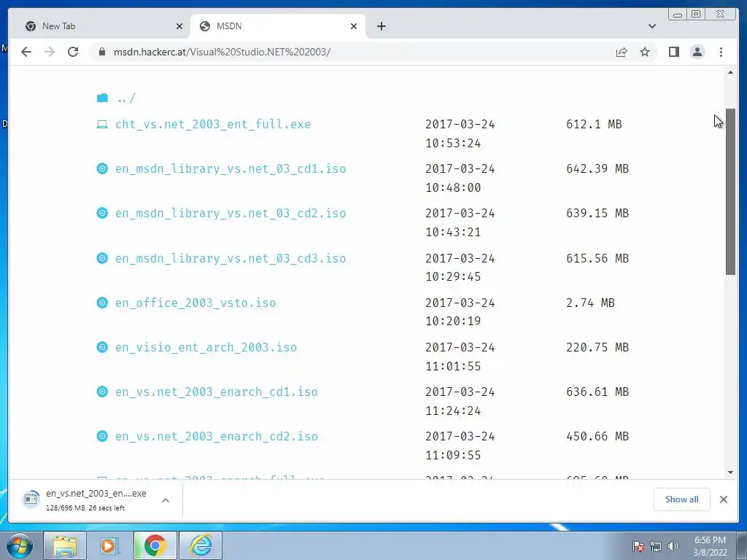The width and height of the screenshot is (747, 560).
Task: Download en_msdn_library_vs.net_03_cd3.iso
Action: (x=231, y=259)
